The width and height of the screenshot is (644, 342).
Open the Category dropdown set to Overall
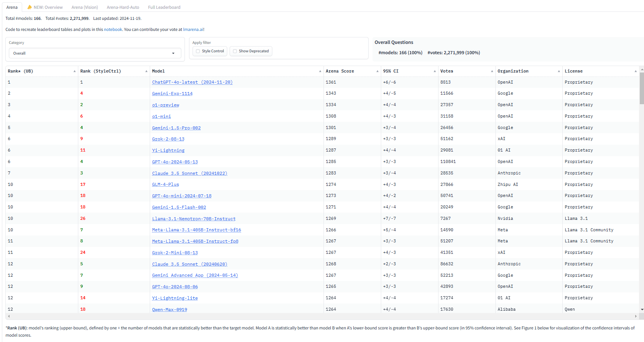tap(94, 53)
